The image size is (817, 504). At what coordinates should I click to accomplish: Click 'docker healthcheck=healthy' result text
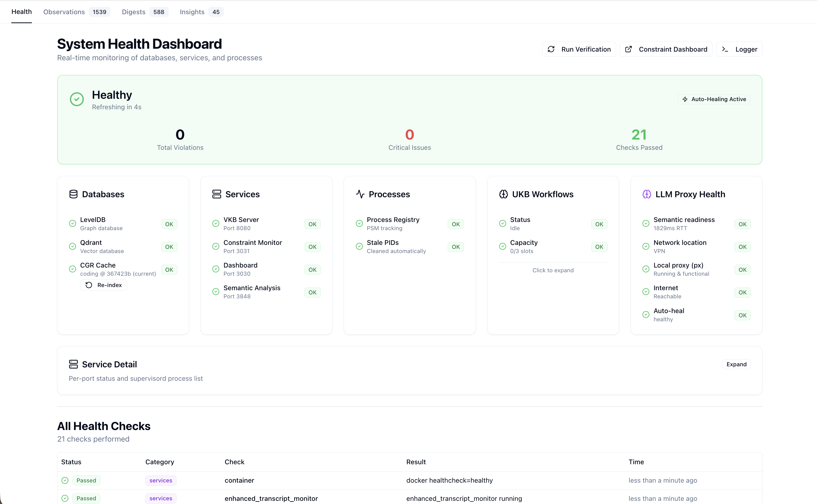pos(449,480)
